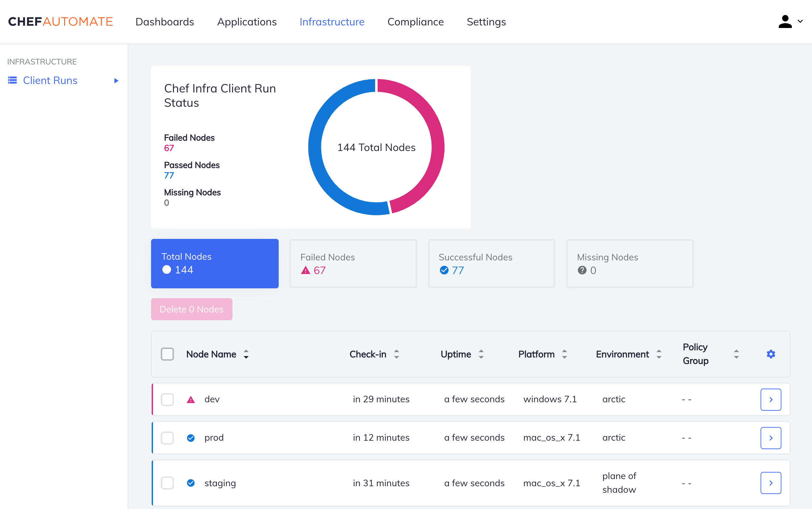Toggle the prod node row checkbox
Image resolution: width=812 pixels, height=509 pixels.
point(167,437)
